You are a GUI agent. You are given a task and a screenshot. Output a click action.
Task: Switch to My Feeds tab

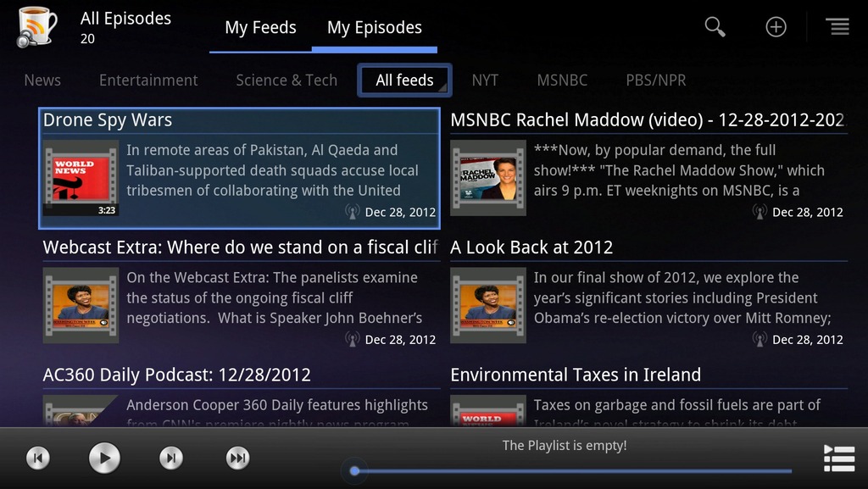(260, 28)
